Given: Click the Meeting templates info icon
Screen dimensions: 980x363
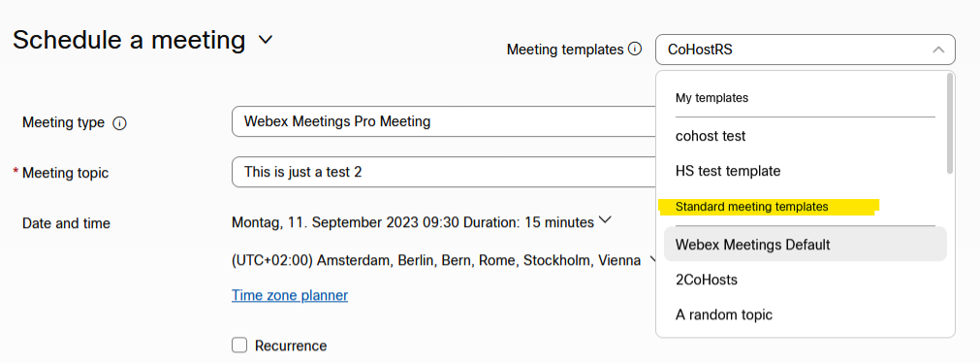Looking at the screenshot, I should [634, 49].
